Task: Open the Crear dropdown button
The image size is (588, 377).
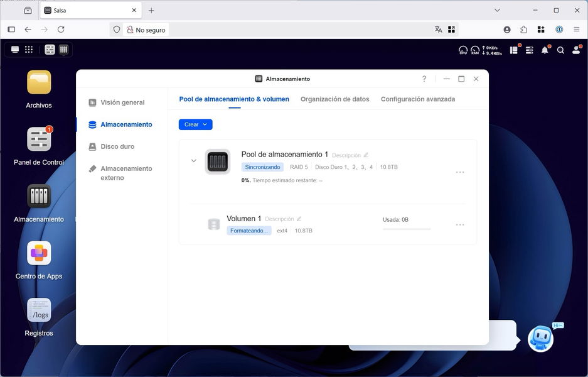Action: 195,124
